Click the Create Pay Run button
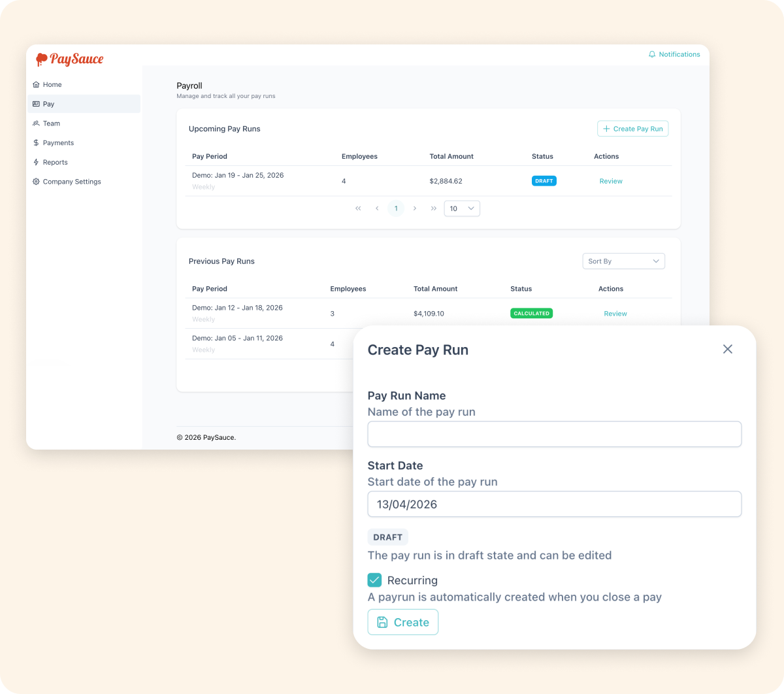784x694 pixels. click(x=632, y=129)
